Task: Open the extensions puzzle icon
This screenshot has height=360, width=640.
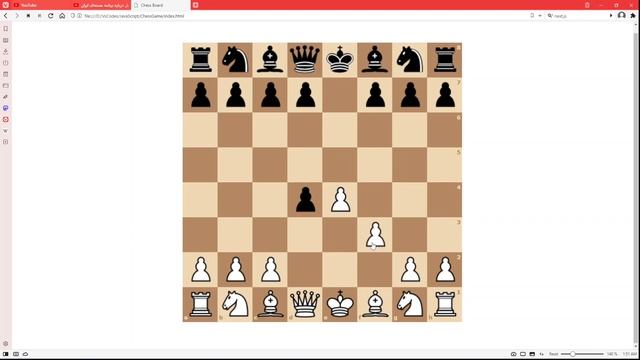Action: (x=633, y=16)
